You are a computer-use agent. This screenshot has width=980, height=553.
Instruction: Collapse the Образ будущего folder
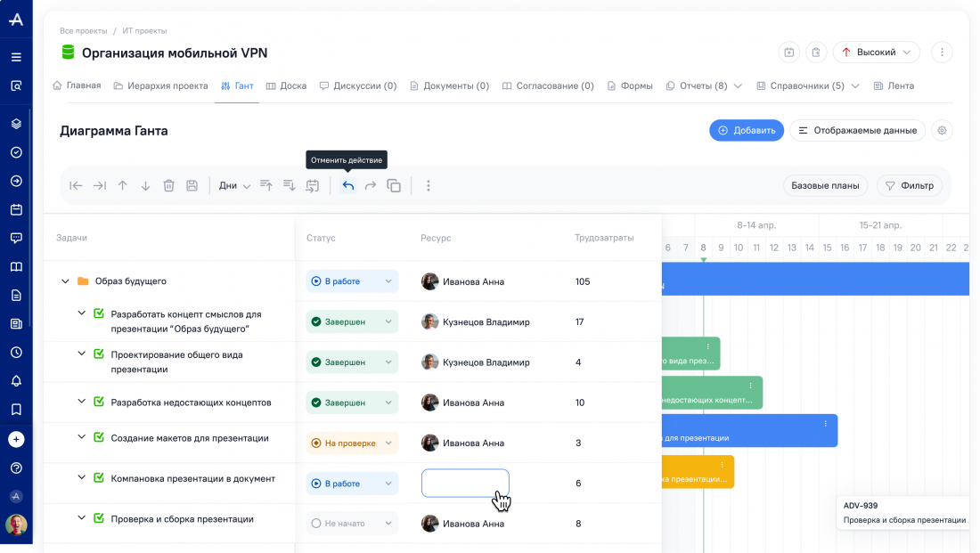tap(65, 281)
